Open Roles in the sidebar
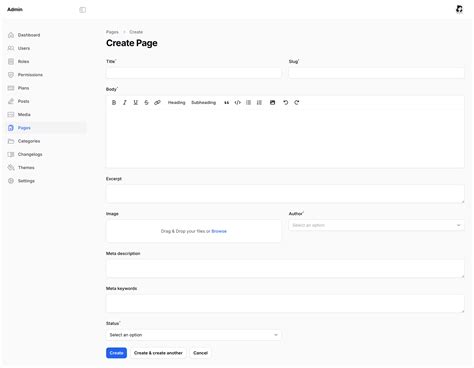This screenshot has width=474, height=368. (46, 62)
